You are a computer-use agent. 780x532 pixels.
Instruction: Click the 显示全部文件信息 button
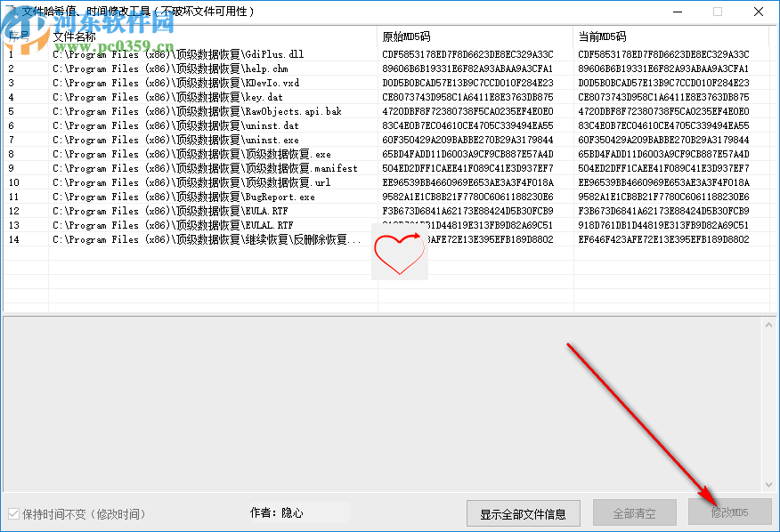[x=523, y=512]
